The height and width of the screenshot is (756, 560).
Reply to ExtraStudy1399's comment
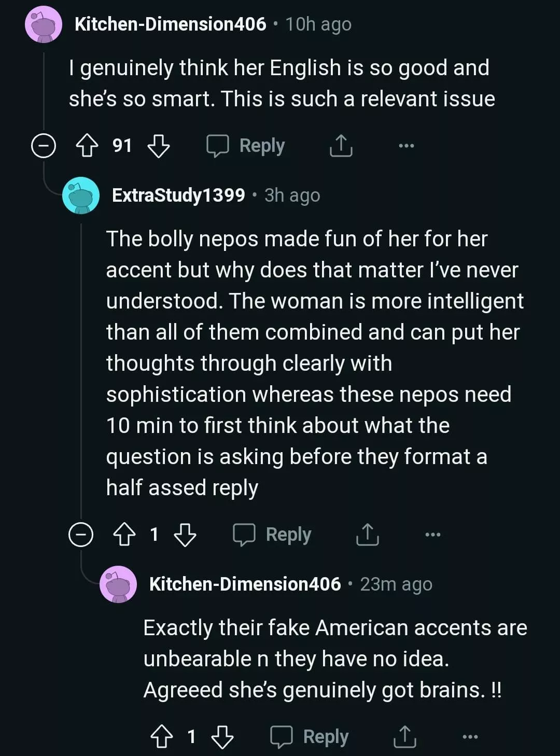coord(272,535)
